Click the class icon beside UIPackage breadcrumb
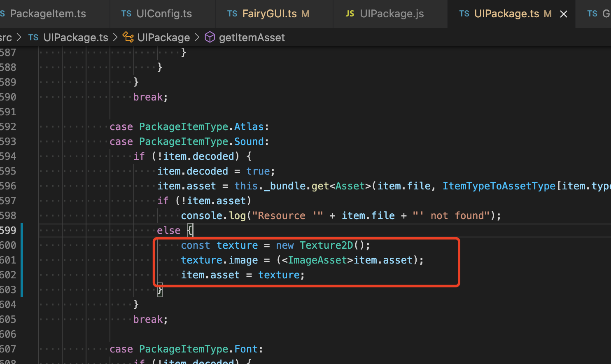The width and height of the screenshot is (611, 364). 128,37
